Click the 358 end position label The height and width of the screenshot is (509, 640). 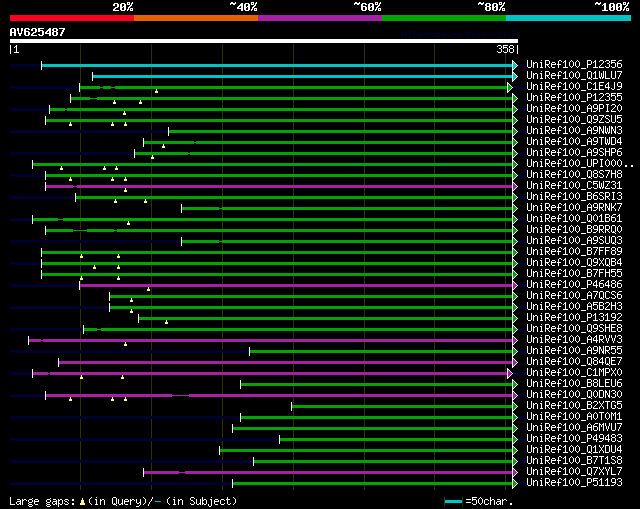(x=505, y=49)
